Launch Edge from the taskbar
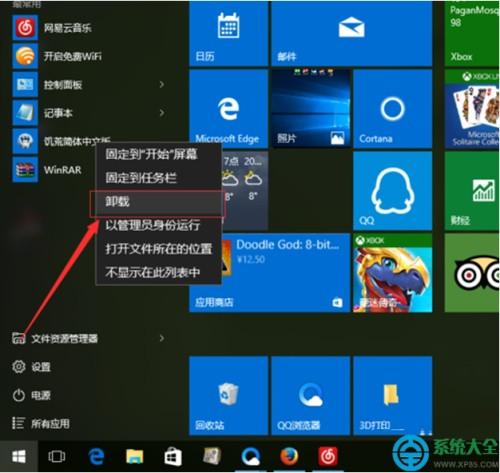 point(97,456)
